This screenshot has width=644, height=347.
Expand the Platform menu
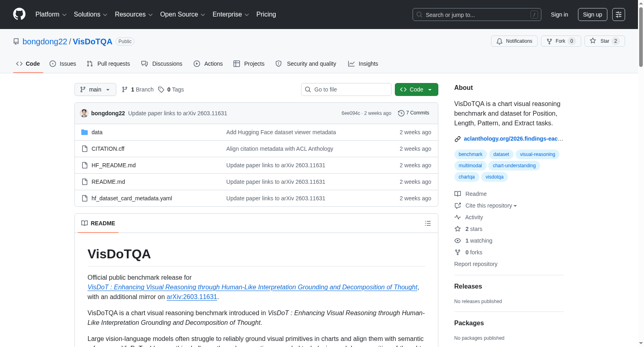point(51,15)
